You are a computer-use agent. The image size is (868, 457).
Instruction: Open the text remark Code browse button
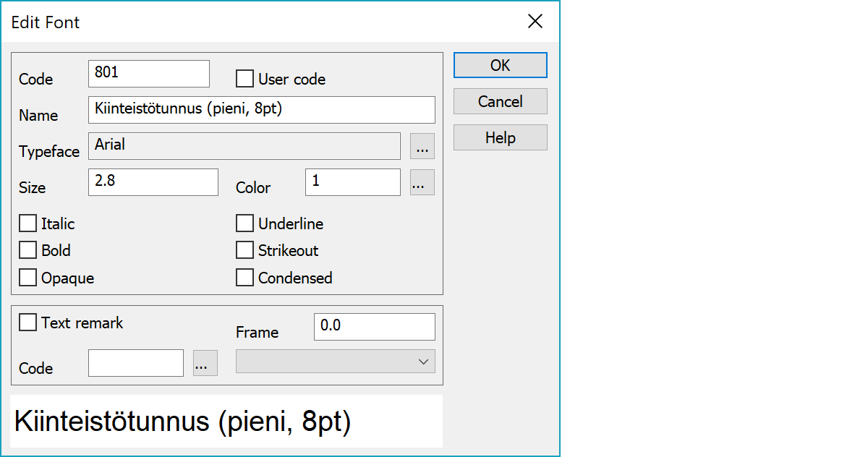pos(205,363)
